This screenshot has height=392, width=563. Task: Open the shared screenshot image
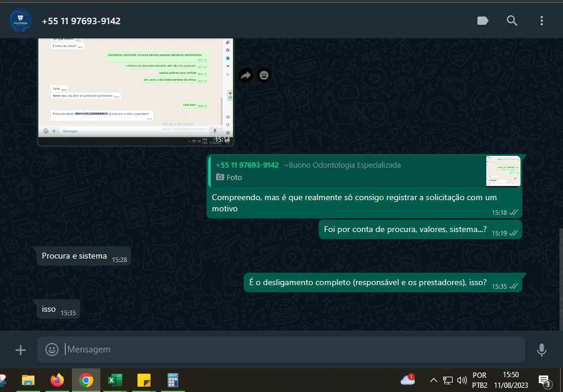pyautogui.click(x=135, y=89)
